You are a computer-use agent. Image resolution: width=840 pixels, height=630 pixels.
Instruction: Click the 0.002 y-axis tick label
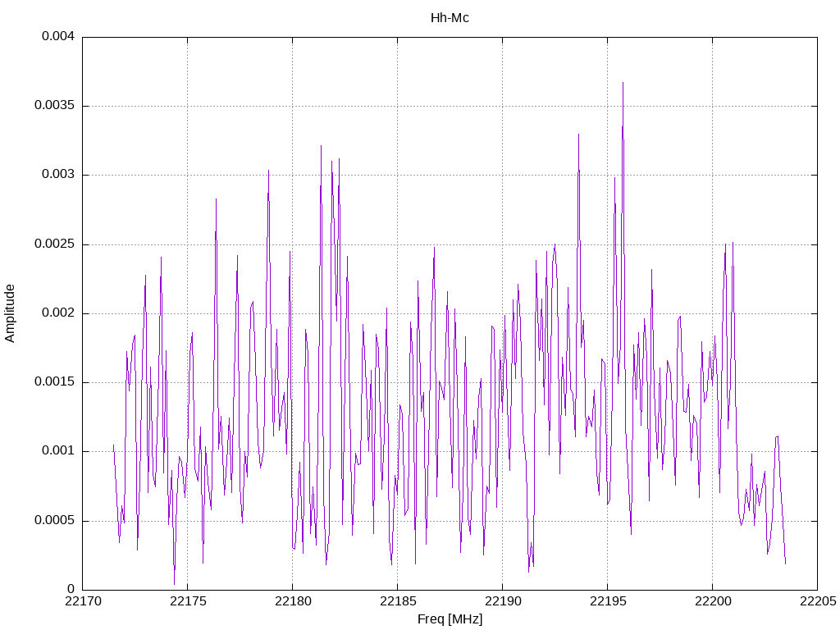click(58, 313)
